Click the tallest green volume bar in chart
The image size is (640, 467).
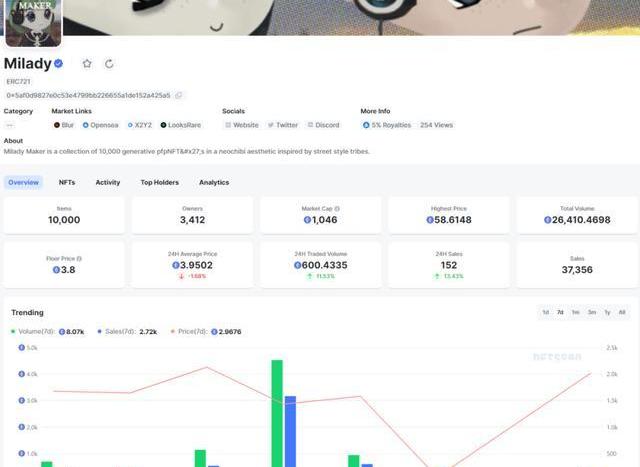tap(277, 413)
